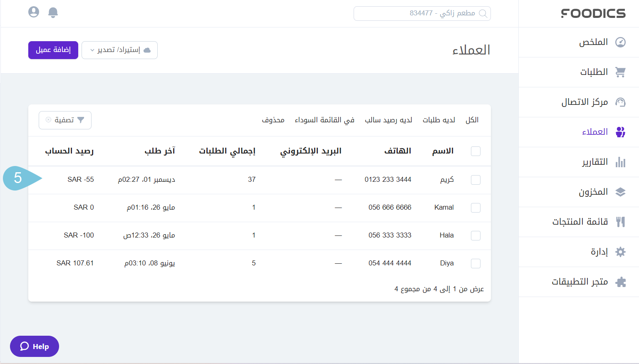The width and height of the screenshot is (639, 364).
Task: Click the Help button
Action: pos(35,346)
